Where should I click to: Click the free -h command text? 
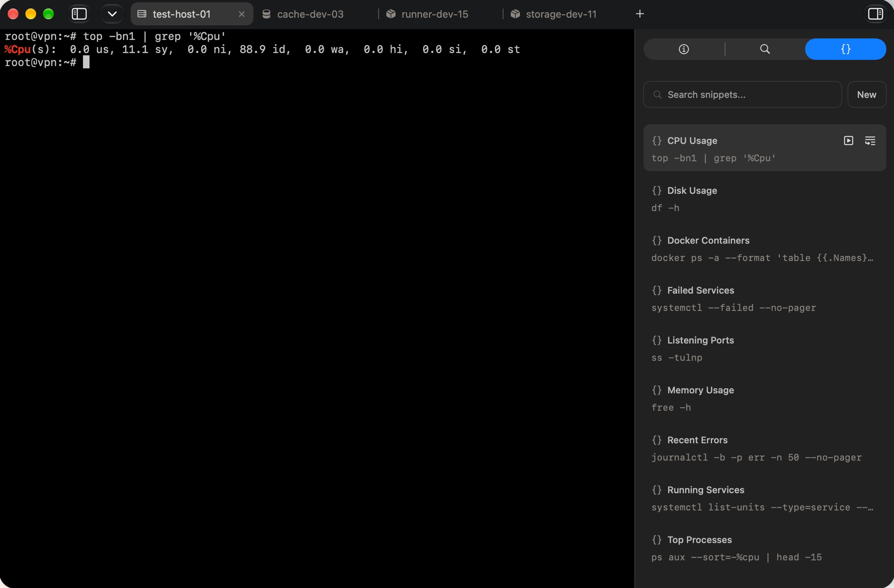[671, 407]
